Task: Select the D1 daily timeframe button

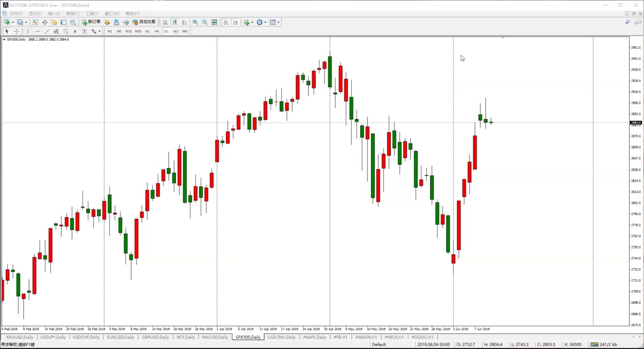Action: click(166, 32)
